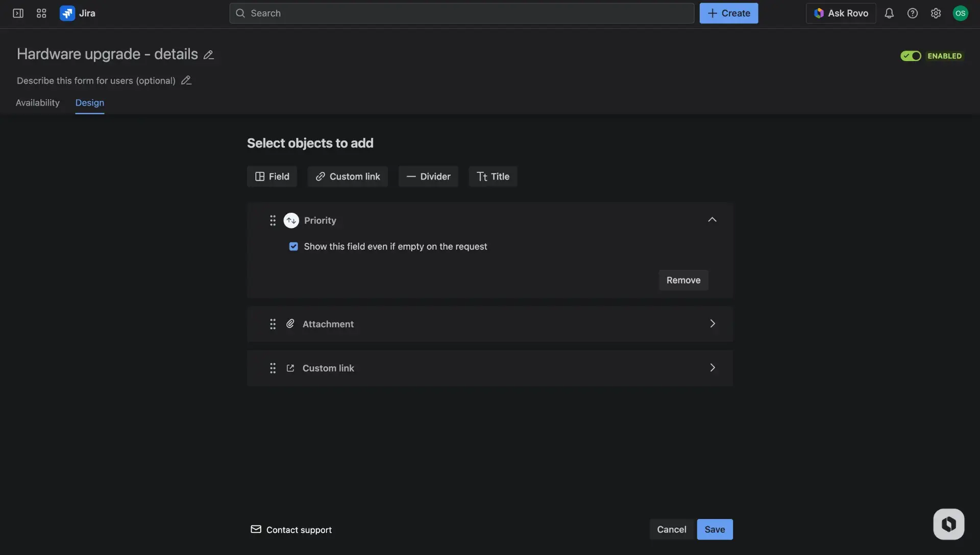Save the form with the Save button

point(714,529)
